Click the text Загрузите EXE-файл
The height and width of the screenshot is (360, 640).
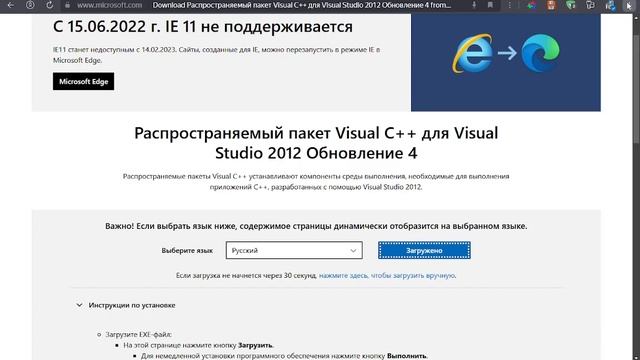pyautogui.click(x=138, y=334)
